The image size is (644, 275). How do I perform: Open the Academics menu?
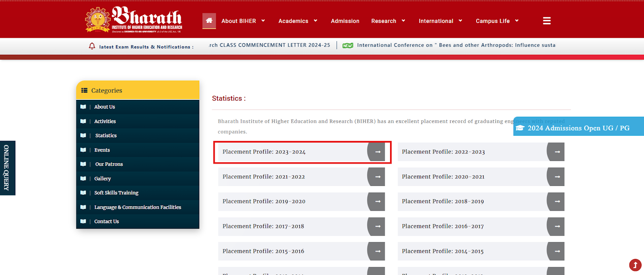pyautogui.click(x=293, y=21)
